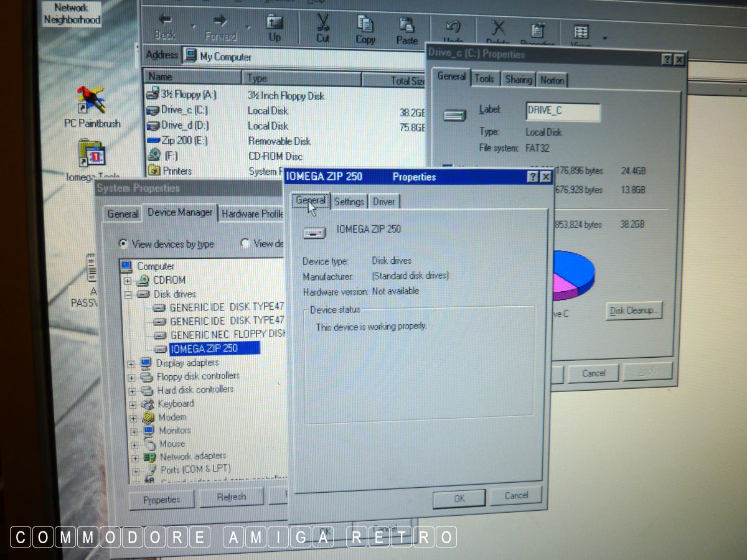The width and height of the screenshot is (747, 560).
Task: Click the Paste toolbar icon
Action: click(407, 27)
